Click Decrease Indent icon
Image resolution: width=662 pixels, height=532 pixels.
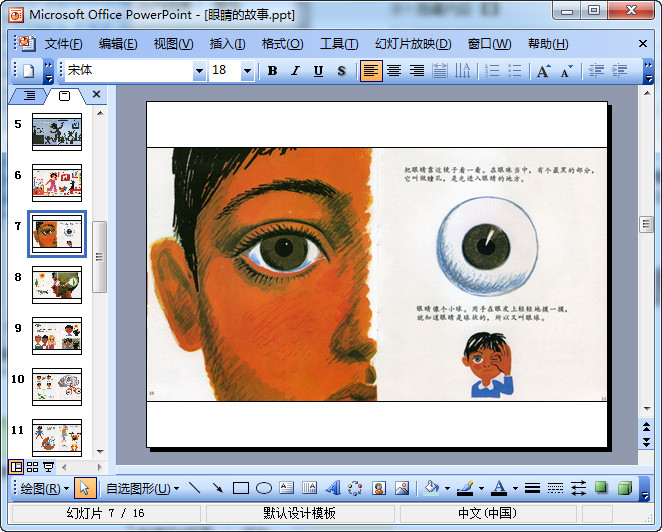click(596, 71)
